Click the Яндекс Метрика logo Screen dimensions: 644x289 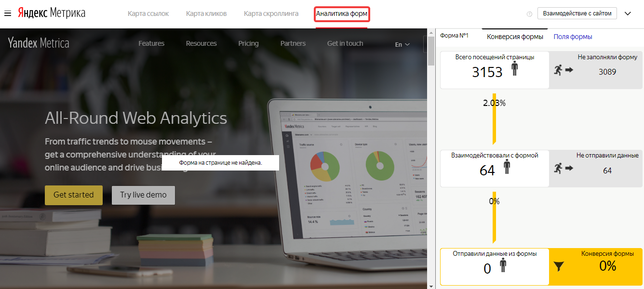click(52, 13)
